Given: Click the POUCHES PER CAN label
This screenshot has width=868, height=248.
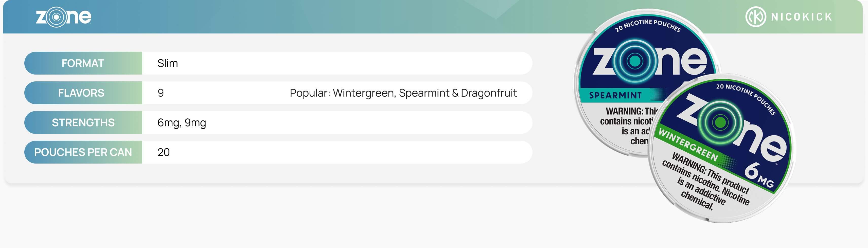Looking at the screenshot, I should (83, 152).
